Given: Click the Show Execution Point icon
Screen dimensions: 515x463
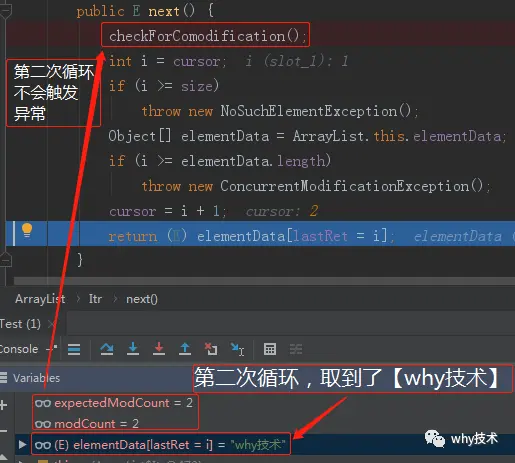Looking at the screenshot, I should tap(74, 349).
